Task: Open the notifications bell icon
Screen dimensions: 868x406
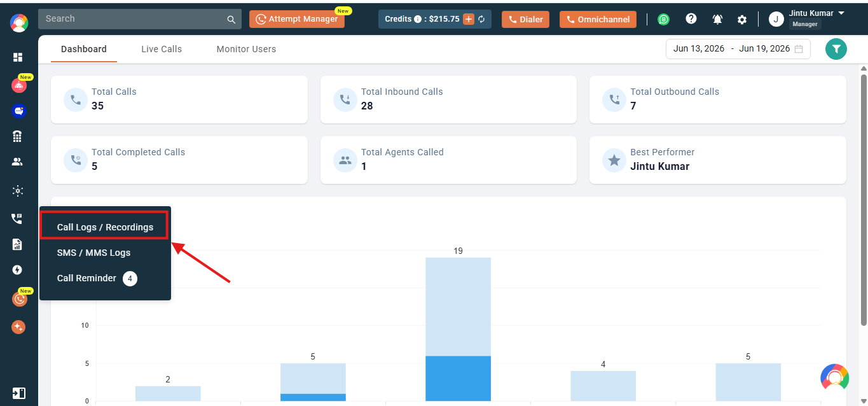Action: click(717, 19)
